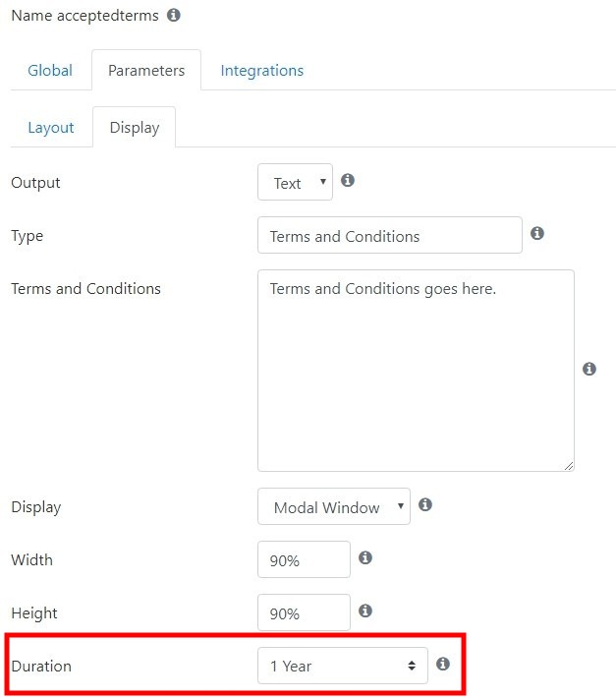Click the Type input field
This screenshot has width=616, height=698.
(x=390, y=235)
